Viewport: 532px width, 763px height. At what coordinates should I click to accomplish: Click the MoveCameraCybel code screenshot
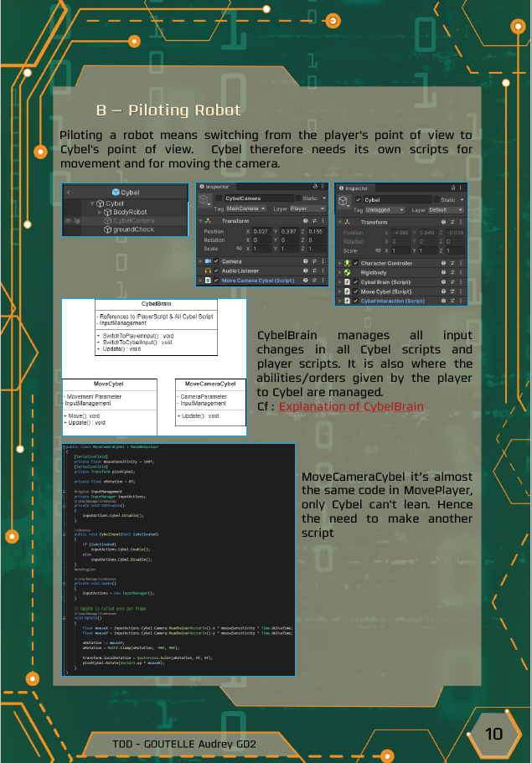[178, 559]
